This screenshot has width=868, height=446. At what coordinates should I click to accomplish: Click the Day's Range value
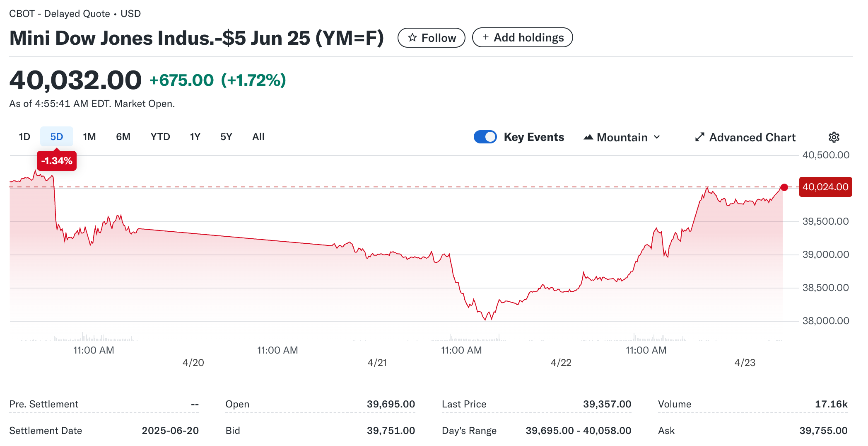coord(578,431)
